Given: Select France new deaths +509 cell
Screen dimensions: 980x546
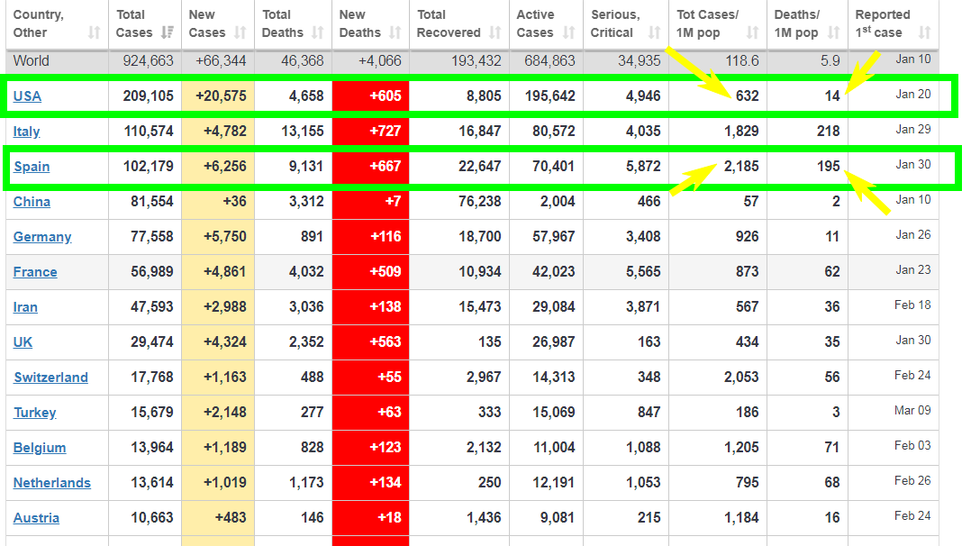Looking at the screenshot, I should pyautogui.click(x=370, y=271).
